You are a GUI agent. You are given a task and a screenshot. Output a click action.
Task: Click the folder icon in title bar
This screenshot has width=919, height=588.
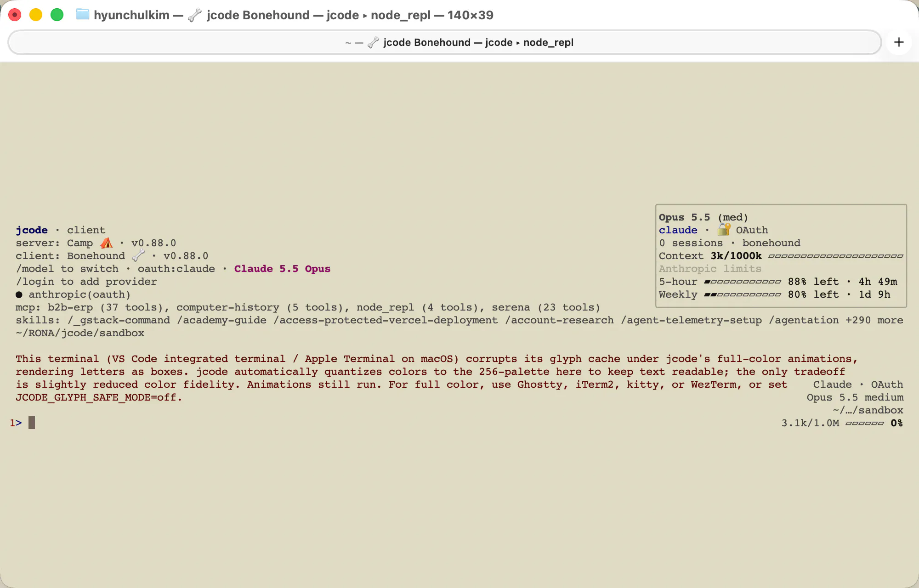coord(83,15)
